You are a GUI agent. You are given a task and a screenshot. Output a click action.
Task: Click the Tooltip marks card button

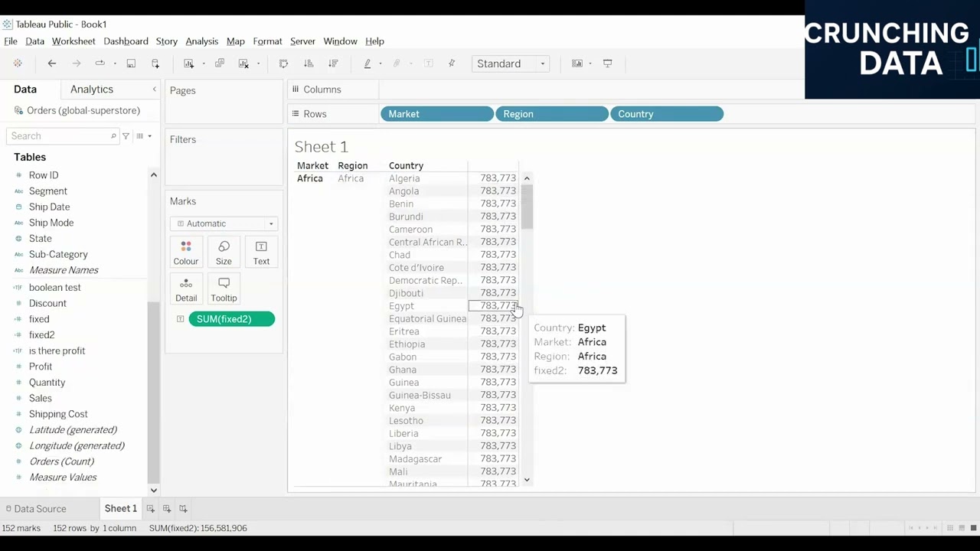(224, 289)
